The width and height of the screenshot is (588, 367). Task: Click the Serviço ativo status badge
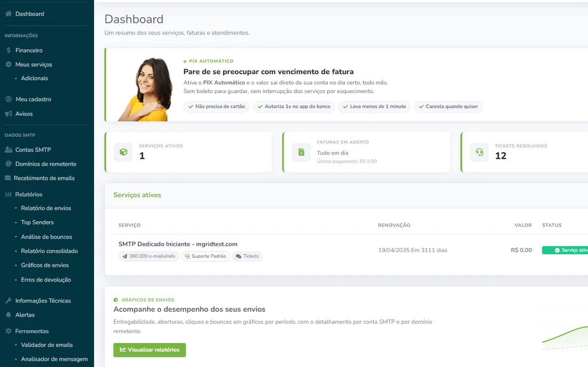[x=565, y=250]
